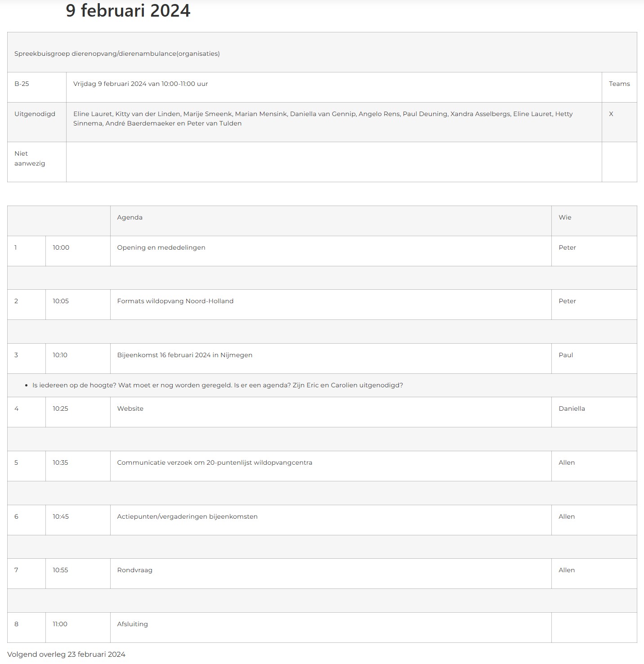The height and width of the screenshot is (664, 644).
Task: Click Daniella in the Wie column
Action: [x=572, y=408]
